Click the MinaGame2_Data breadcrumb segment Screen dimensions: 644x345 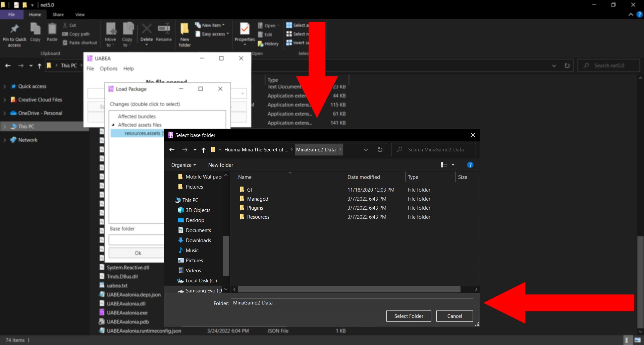tap(316, 150)
